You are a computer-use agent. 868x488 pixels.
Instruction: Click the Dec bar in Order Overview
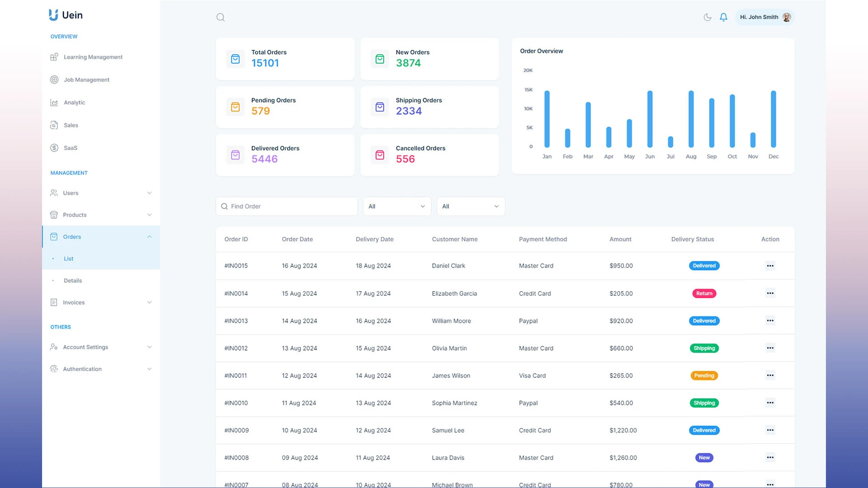tap(774, 119)
